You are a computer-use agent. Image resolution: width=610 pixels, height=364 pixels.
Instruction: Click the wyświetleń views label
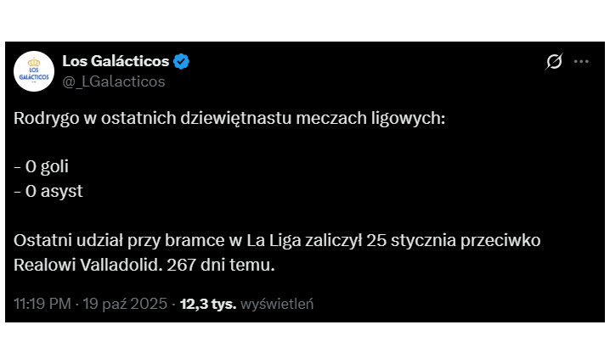(x=277, y=303)
